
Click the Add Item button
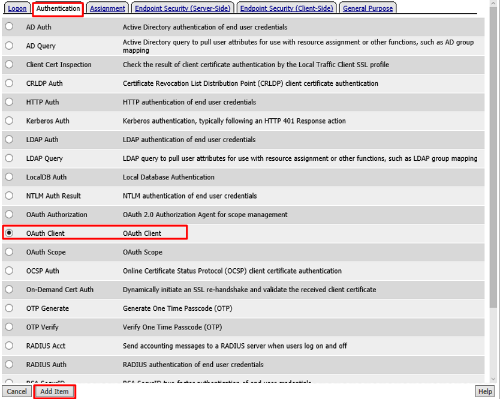(54, 391)
